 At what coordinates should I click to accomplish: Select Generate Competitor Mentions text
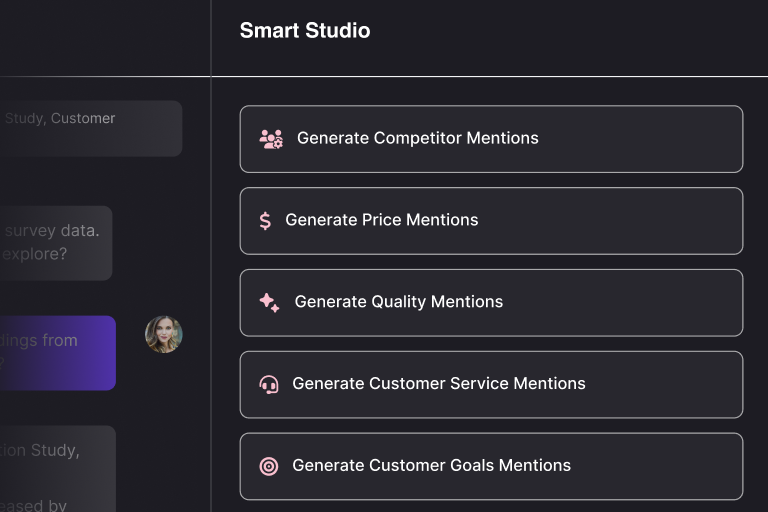418,138
